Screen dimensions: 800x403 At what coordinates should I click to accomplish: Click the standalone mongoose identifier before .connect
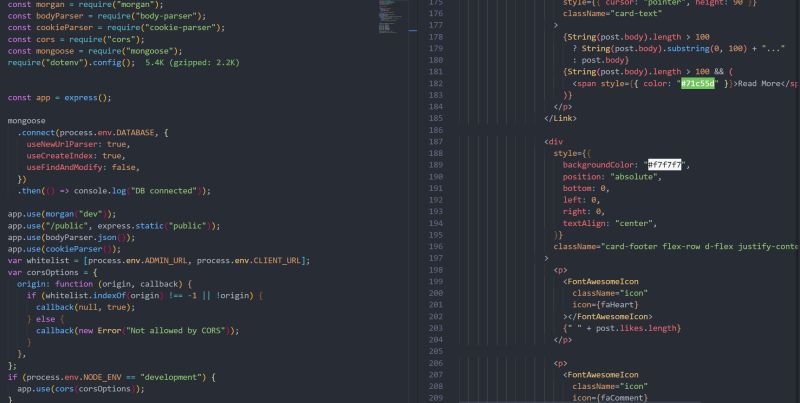pos(27,121)
